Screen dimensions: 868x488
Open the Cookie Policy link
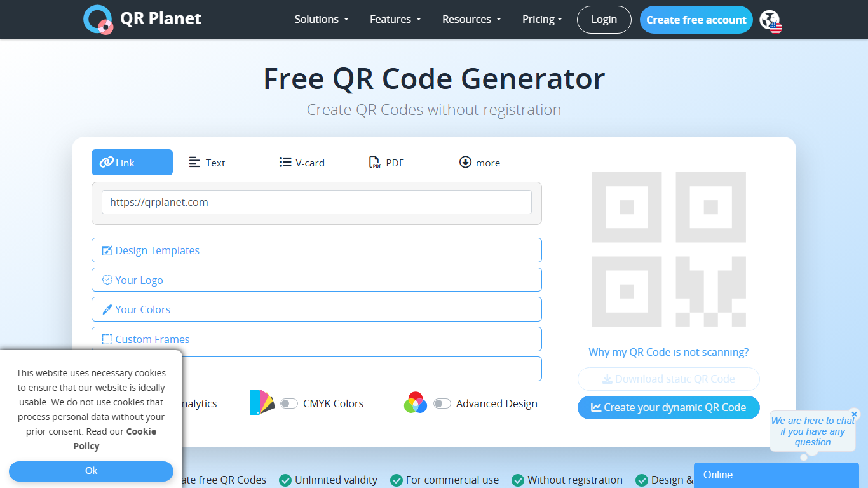click(114, 438)
